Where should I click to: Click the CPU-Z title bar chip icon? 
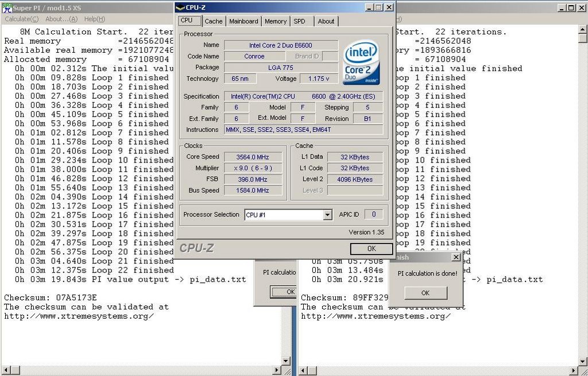(180, 7)
